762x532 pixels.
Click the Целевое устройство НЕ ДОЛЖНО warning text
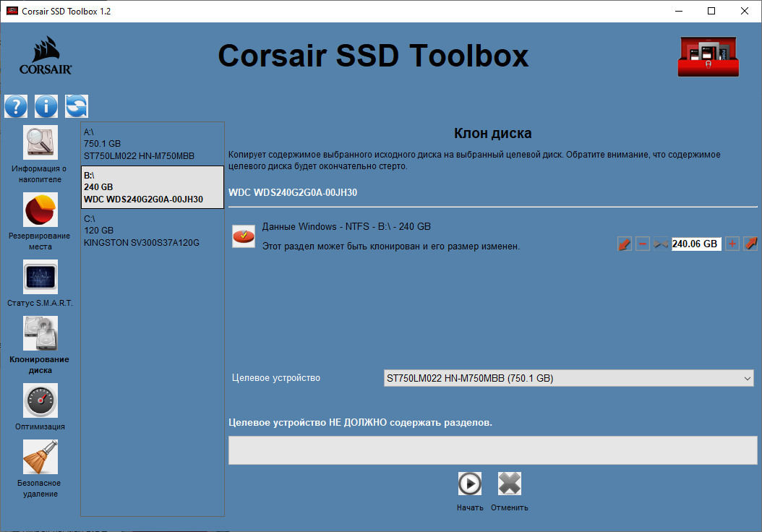(x=360, y=422)
